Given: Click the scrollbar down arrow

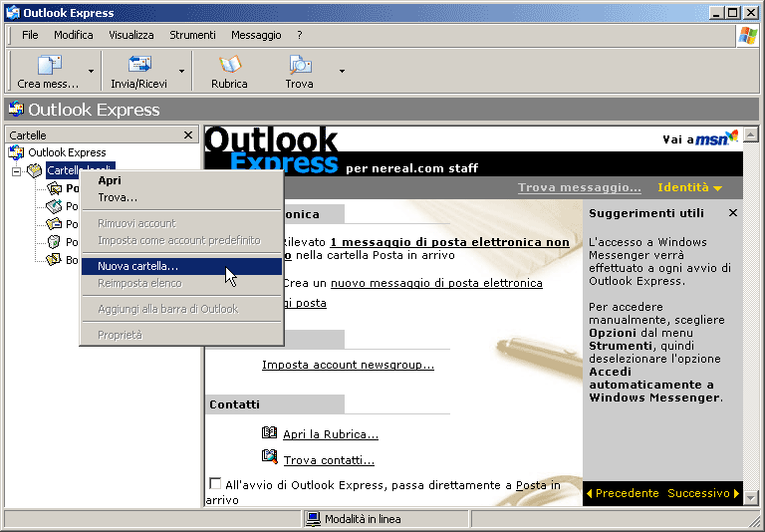Looking at the screenshot, I should pos(751,498).
